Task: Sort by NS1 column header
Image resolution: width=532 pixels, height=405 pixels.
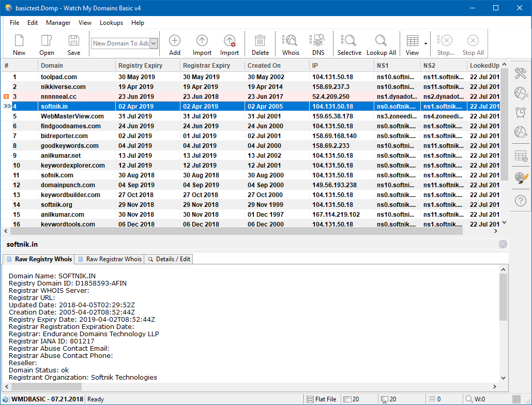Action: [397, 66]
